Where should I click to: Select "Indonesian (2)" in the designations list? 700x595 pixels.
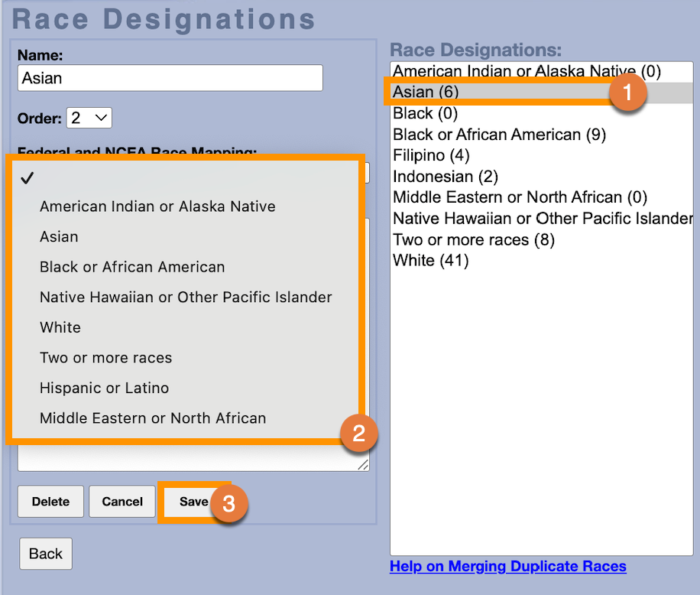tap(446, 177)
